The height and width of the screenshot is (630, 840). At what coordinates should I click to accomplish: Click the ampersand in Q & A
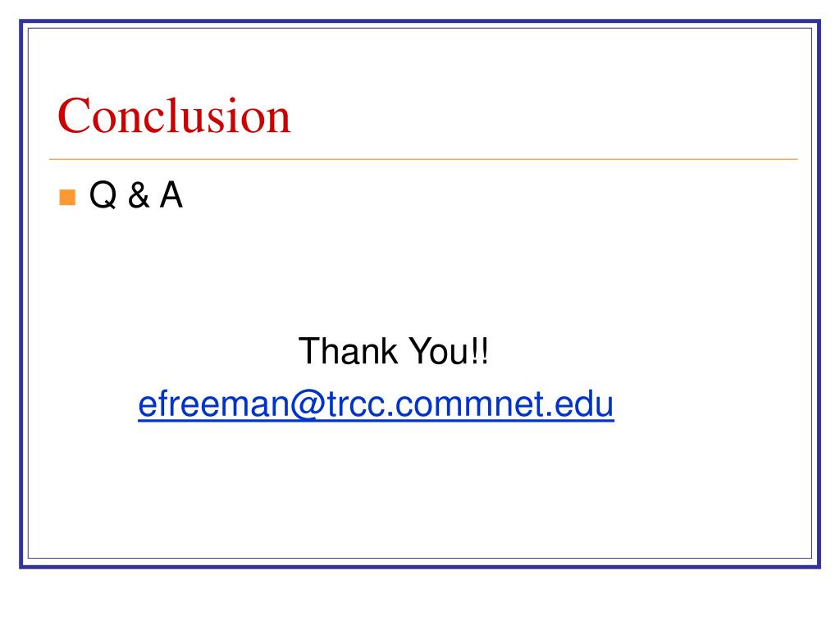tap(138, 195)
